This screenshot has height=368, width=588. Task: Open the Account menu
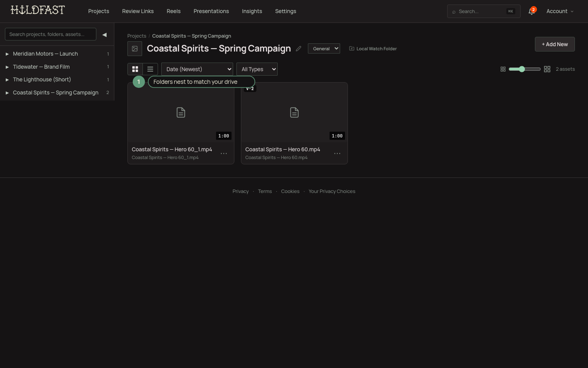[560, 11]
